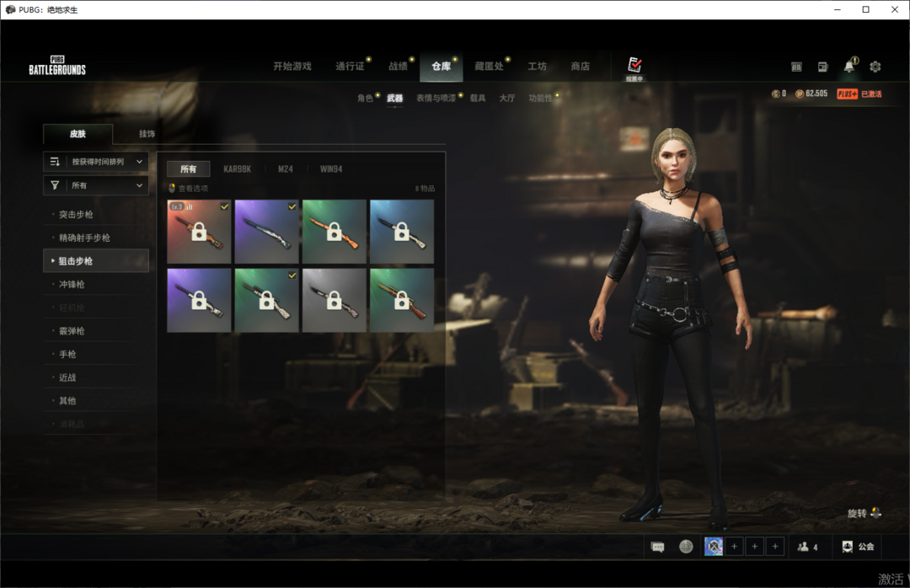Select the green-background locked wooden rifle skin
The width and height of the screenshot is (910, 588).
click(x=402, y=300)
